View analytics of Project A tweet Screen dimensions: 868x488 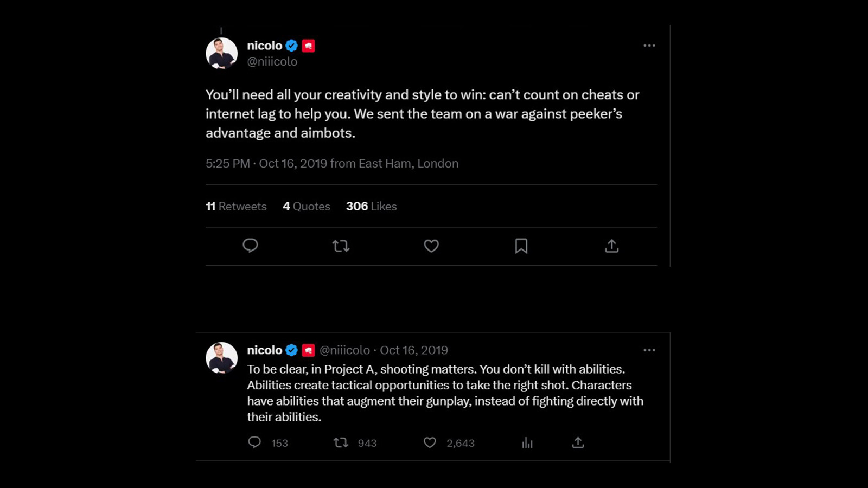pyautogui.click(x=527, y=443)
